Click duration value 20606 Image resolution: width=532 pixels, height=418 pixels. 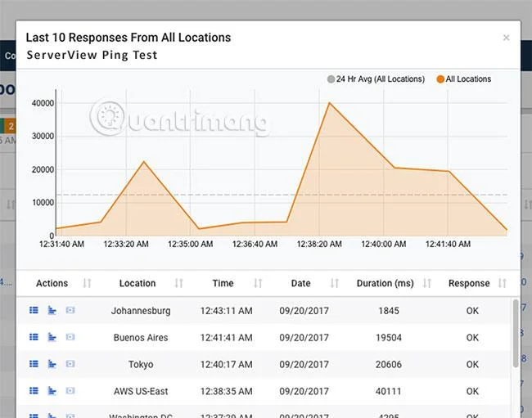(389, 364)
